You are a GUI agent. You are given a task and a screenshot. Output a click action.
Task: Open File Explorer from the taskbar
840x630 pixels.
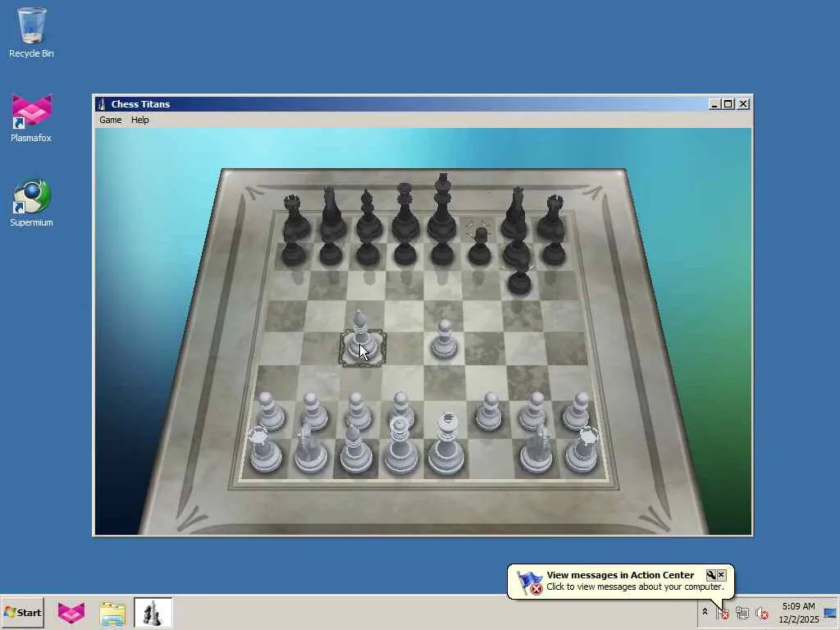point(112,614)
